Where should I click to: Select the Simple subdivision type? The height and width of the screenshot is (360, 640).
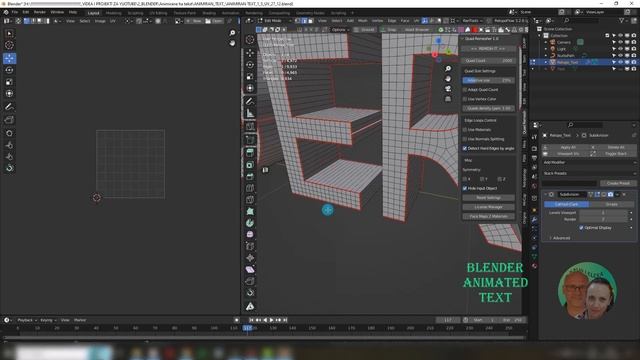pos(611,204)
